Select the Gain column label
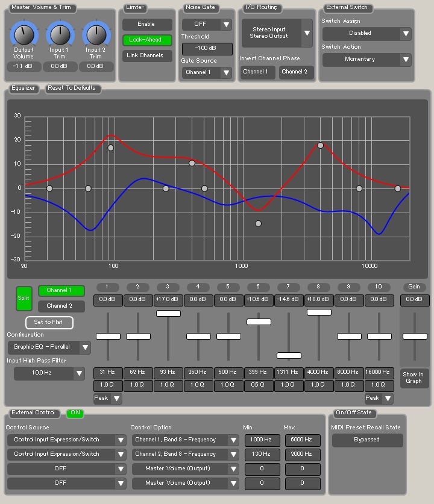 pyautogui.click(x=414, y=287)
